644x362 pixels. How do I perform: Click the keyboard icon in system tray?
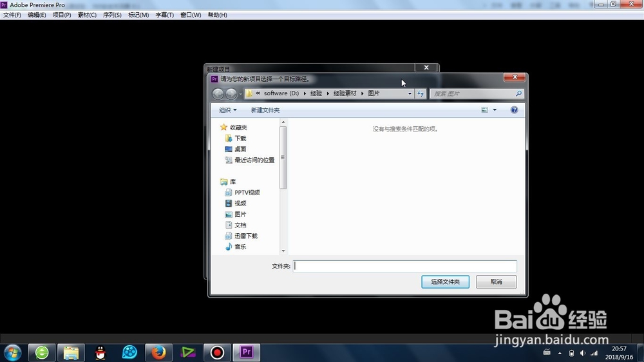click(547, 352)
